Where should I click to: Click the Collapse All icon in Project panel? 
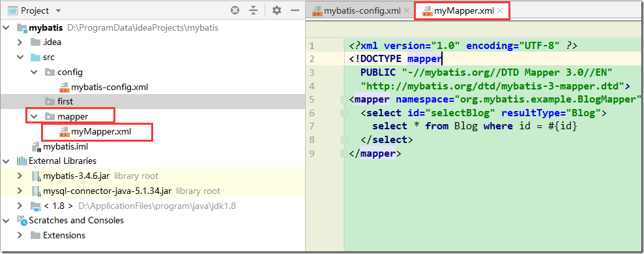(x=254, y=10)
